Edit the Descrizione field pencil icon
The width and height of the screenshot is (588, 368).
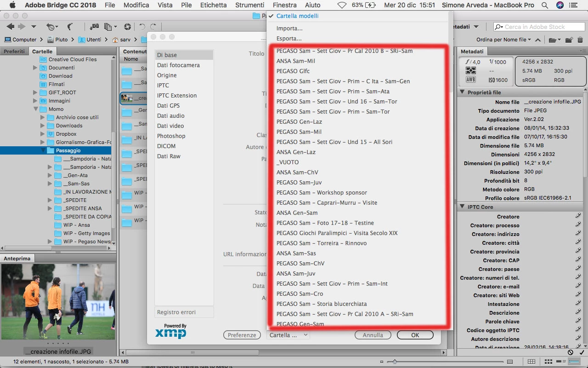(x=578, y=312)
